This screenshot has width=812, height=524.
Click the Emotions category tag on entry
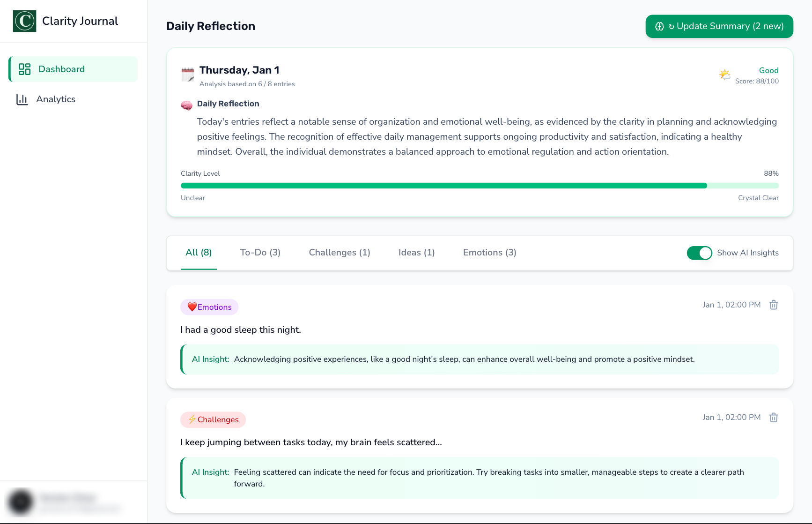click(209, 307)
